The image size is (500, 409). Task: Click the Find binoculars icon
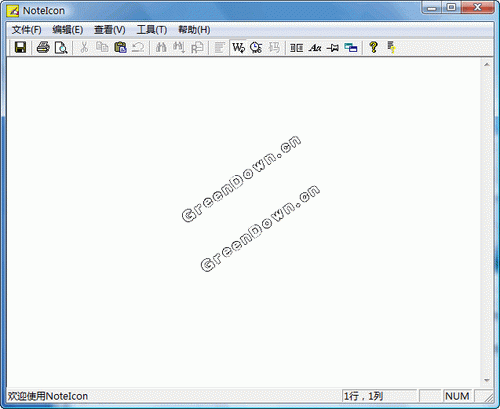[x=161, y=47]
